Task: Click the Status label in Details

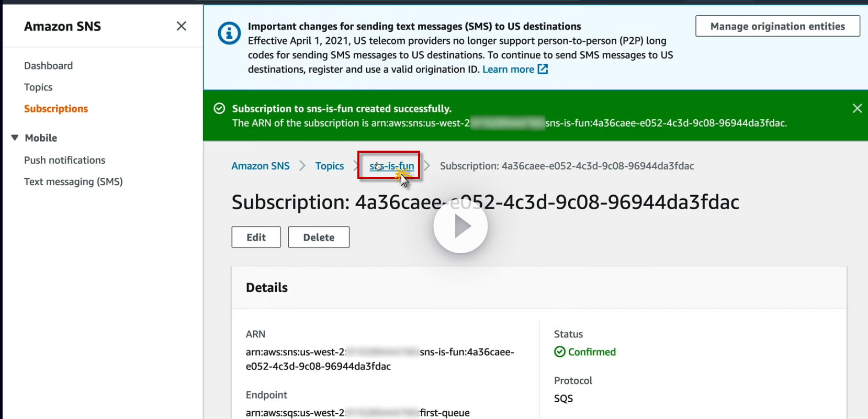Action: (568, 334)
